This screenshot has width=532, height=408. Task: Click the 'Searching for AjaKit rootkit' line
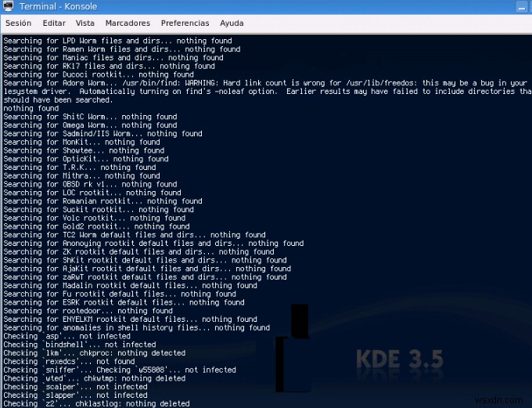[147, 269]
